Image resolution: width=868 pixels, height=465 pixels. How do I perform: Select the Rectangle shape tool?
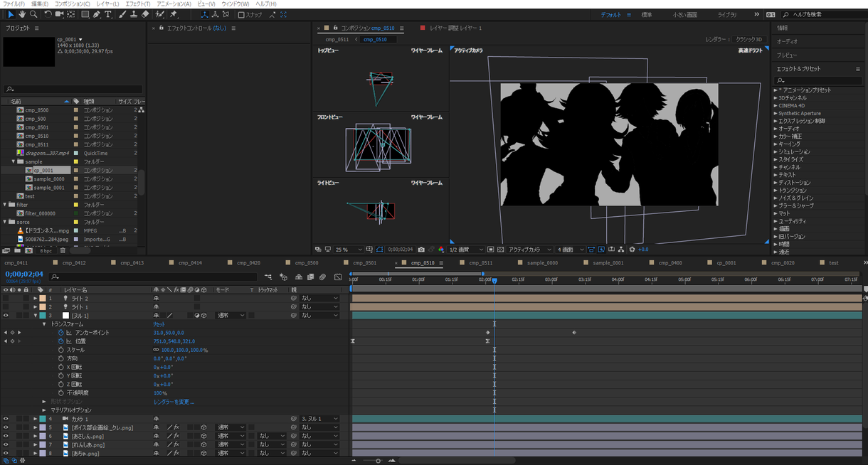click(85, 14)
